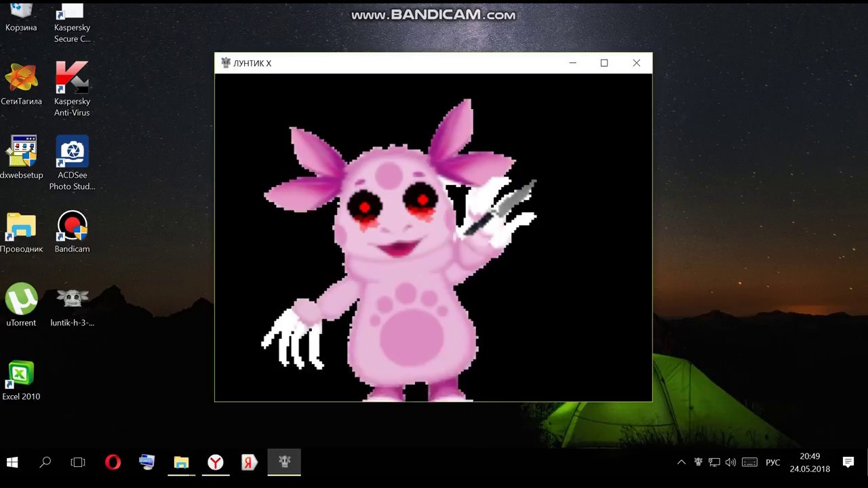Open the Windows Start menu

(x=12, y=462)
